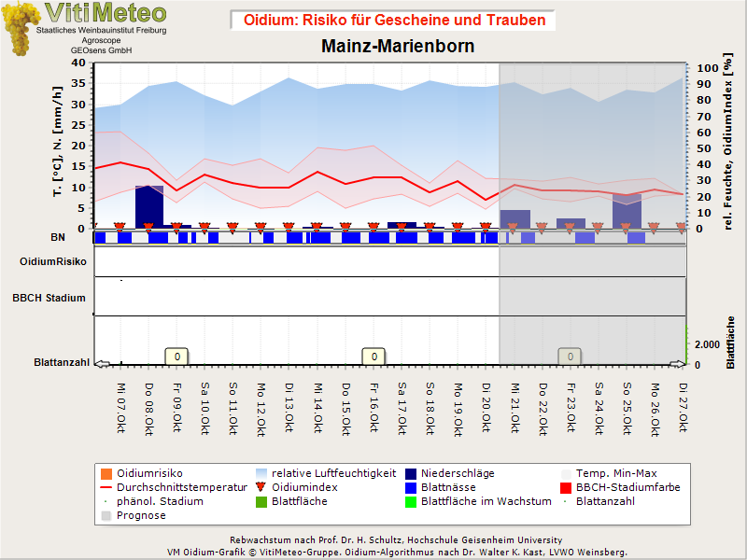Image resolution: width=747 pixels, height=560 pixels.
Task: Select the orange Oidiumrisiko legend swatch
Action: (106, 473)
